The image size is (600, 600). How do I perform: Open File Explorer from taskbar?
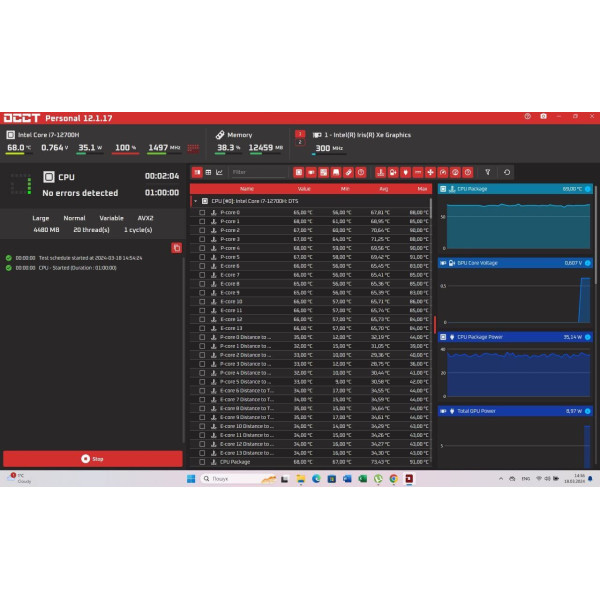click(301, 479)
